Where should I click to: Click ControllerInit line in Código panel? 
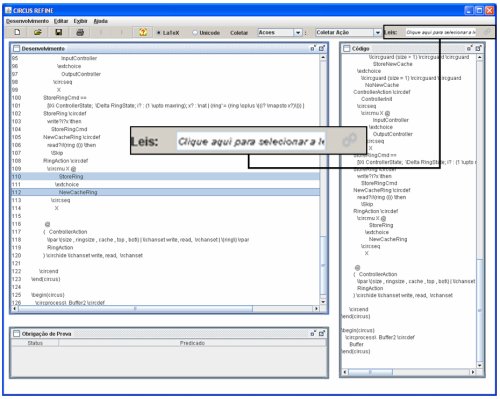click(377, 99)
